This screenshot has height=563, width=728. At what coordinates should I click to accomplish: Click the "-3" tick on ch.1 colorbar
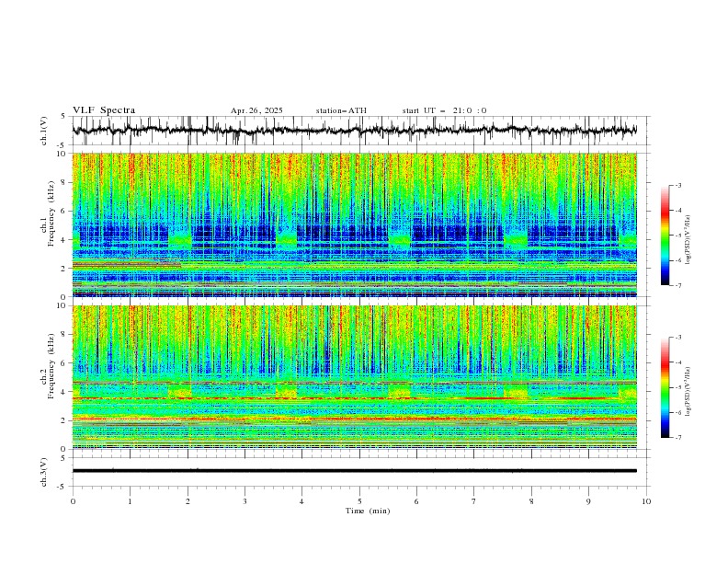click(677, 185)
